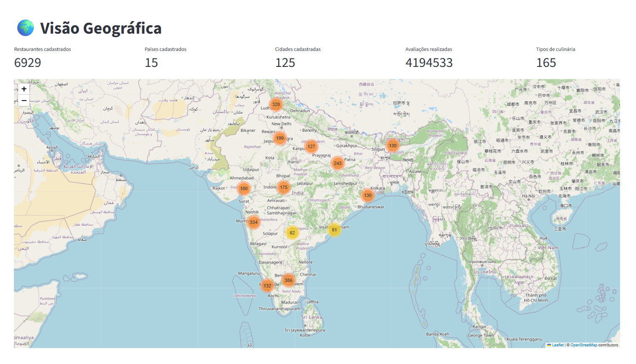Click the 15 countries registered value
Screen dimensions: 636x364
coord(152,63)
